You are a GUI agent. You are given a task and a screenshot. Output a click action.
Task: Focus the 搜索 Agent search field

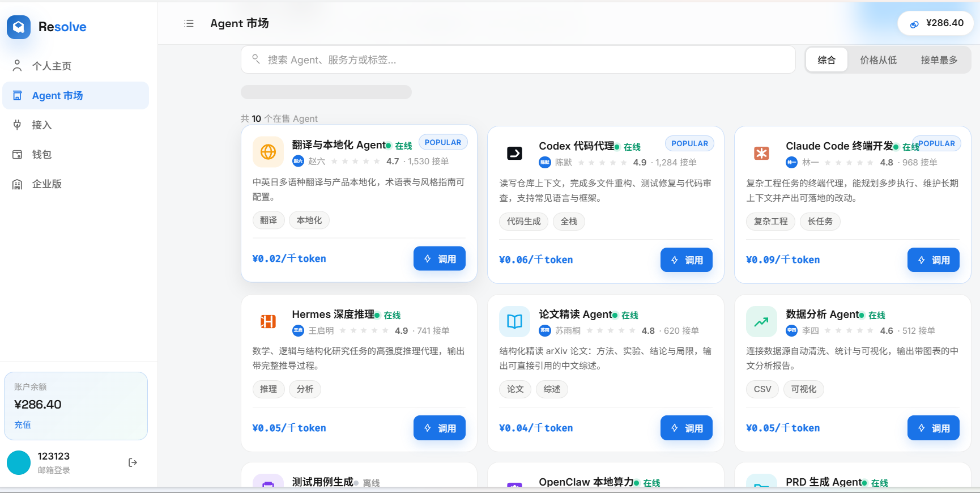[518, 59]
